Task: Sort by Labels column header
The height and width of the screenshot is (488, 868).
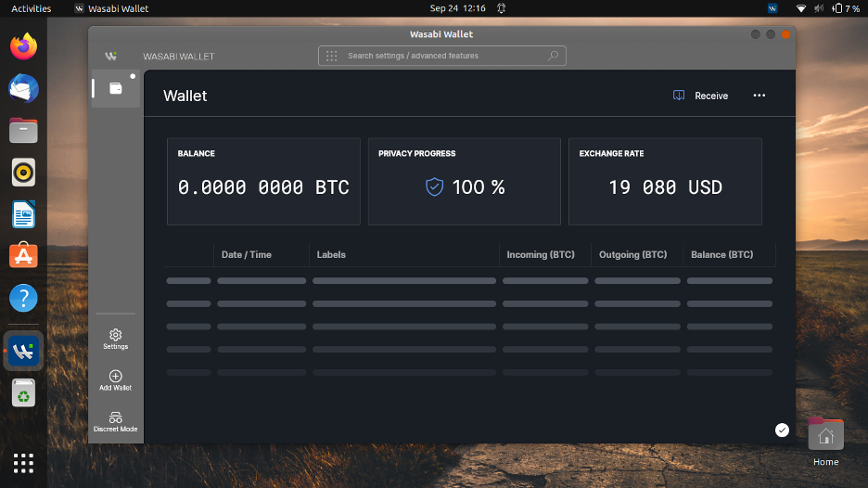Action: [x=331, y=255]
